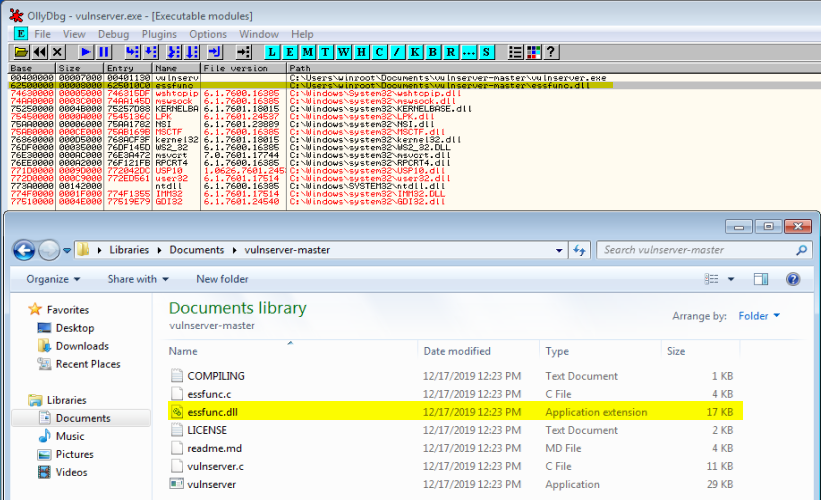This screenshot has height=500, width=821.
Task: Open the Organize dropdown menu
Action: point(53,279)
